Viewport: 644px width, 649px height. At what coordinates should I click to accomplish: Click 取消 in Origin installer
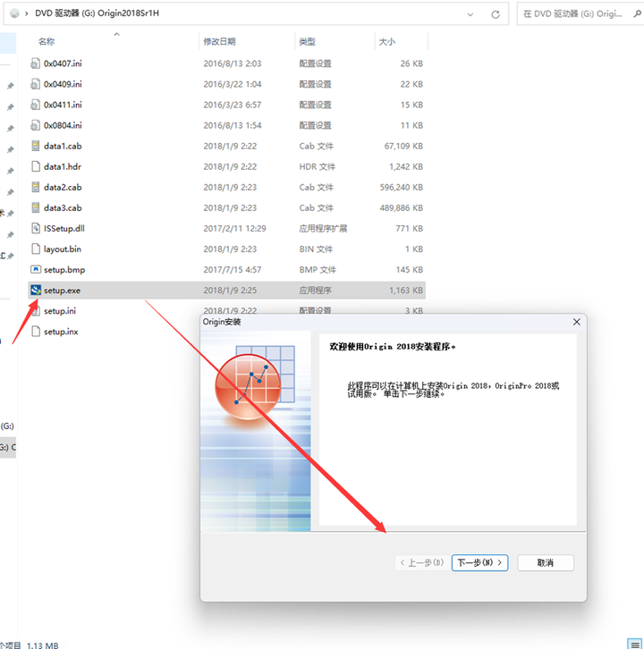(x=546, y=562)
